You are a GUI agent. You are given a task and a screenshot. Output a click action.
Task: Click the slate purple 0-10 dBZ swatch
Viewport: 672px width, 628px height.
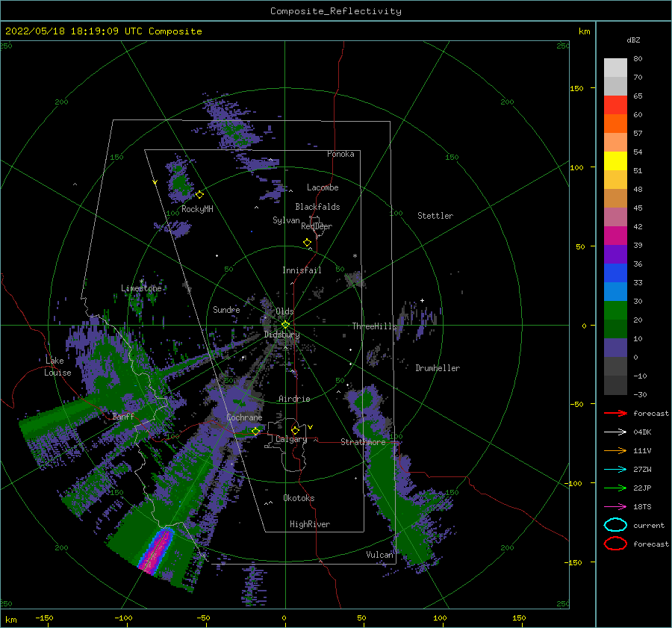615,347
